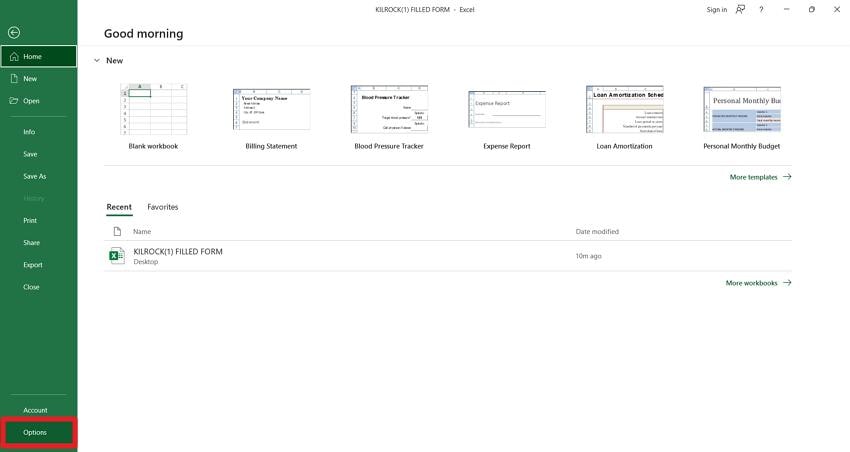Collapse the New section chevron

pyautogui.click(x=97, y=61)
